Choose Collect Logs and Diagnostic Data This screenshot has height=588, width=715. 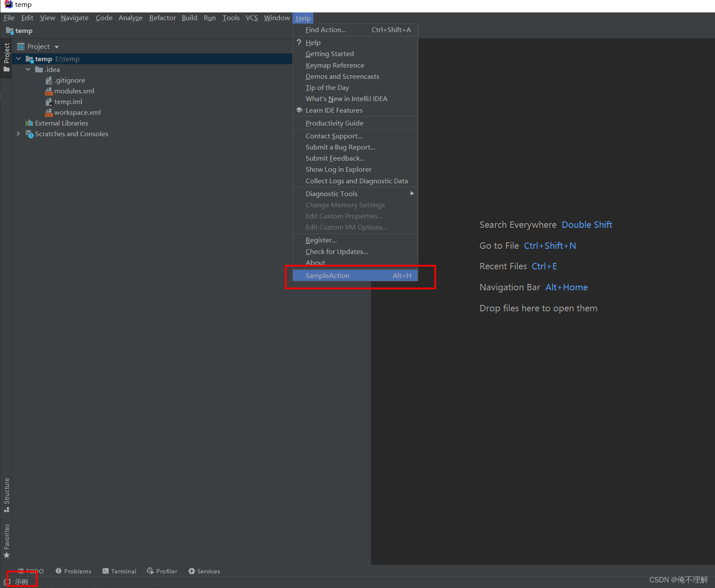click(355, 181)
